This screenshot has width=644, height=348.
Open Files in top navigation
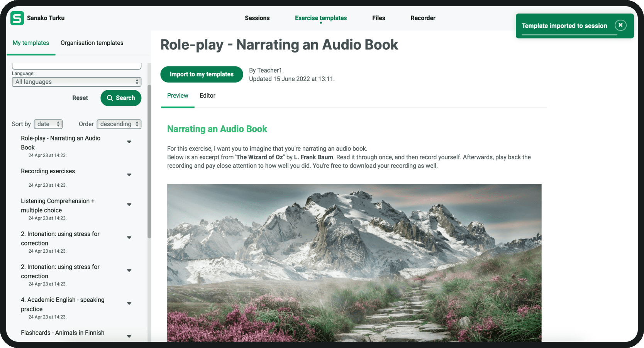pos(378,18)
